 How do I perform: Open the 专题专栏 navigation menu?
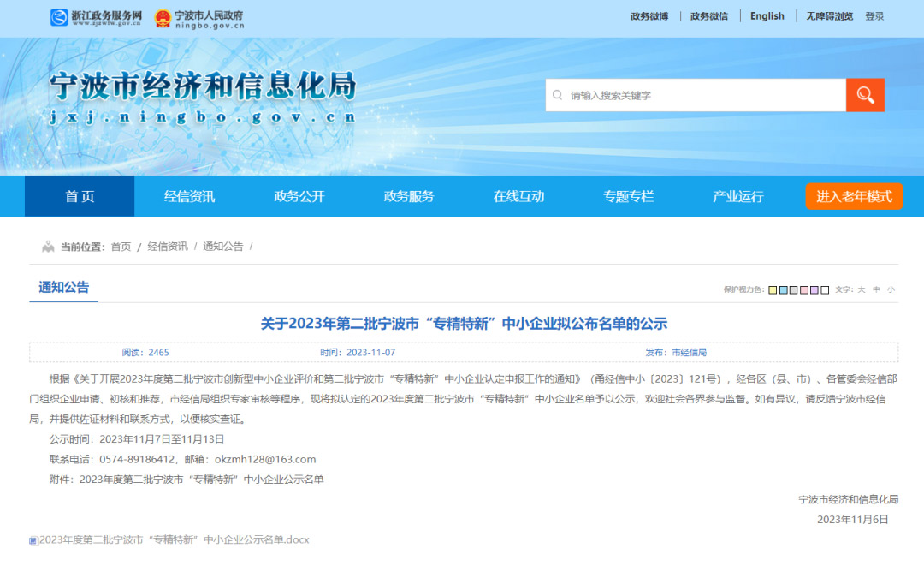[629, 197]
